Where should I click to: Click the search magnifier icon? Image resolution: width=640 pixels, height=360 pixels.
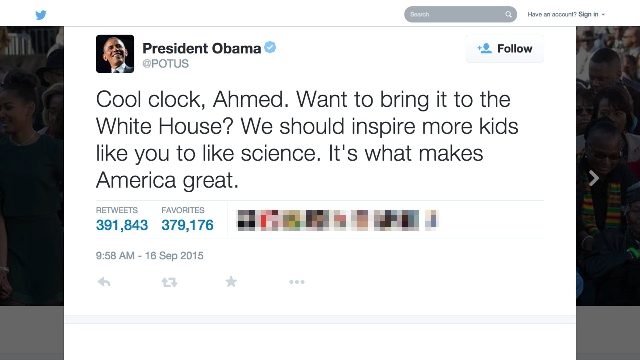point(508,14)
